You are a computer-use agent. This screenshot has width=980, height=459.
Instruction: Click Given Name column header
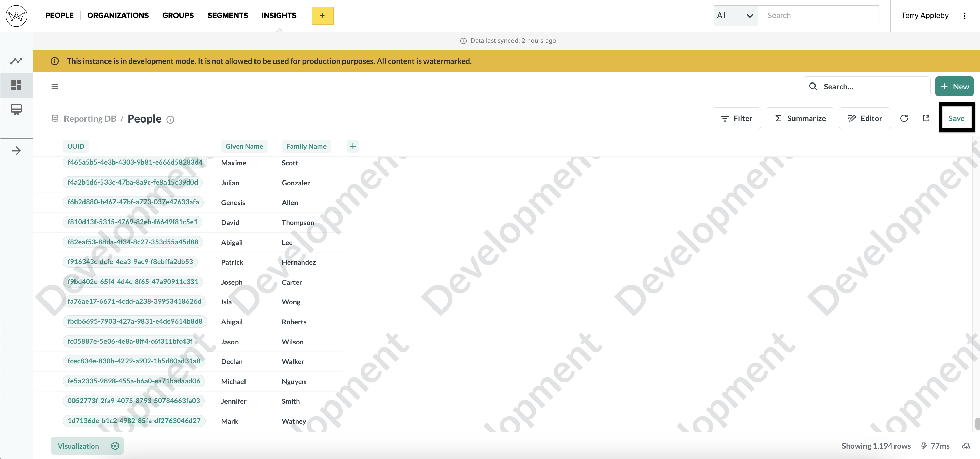[244, 146]
